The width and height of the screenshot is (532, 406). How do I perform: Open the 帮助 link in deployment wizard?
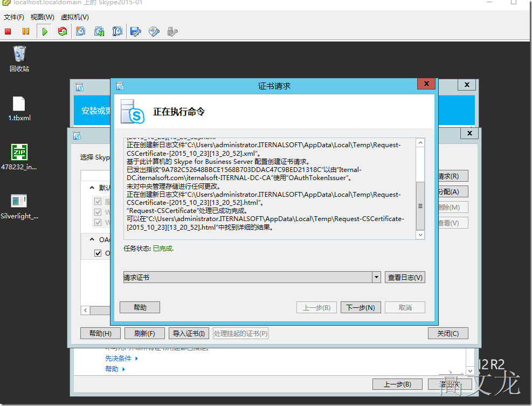[112, 369]
